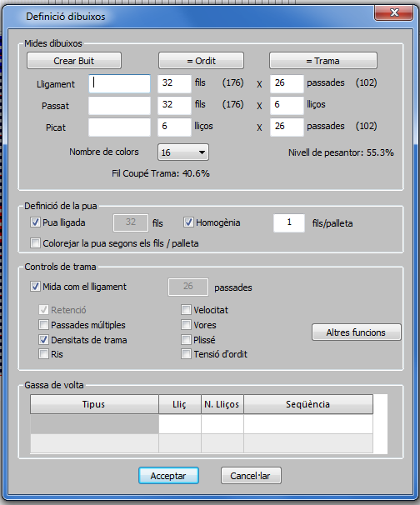The height and width of the screenshot is (505, 420).
Task: Check the Tensió d'ordit option
Action: pos(186,354)
